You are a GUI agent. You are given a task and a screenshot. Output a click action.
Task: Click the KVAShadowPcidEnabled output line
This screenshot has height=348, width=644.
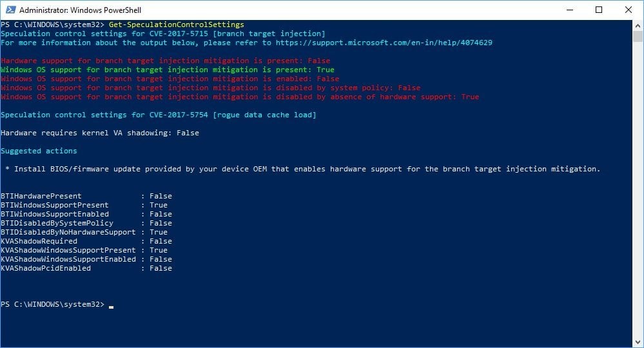click(86, 268)
